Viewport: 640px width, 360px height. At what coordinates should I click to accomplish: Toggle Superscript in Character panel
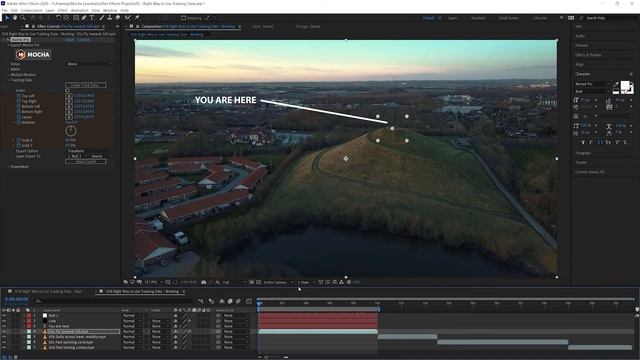point(617,142)
